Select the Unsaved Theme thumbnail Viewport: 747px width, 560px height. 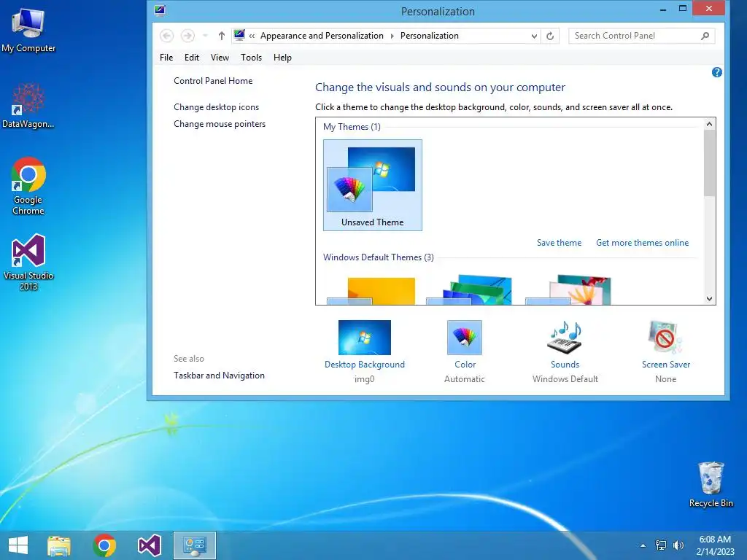coord(373,185)
